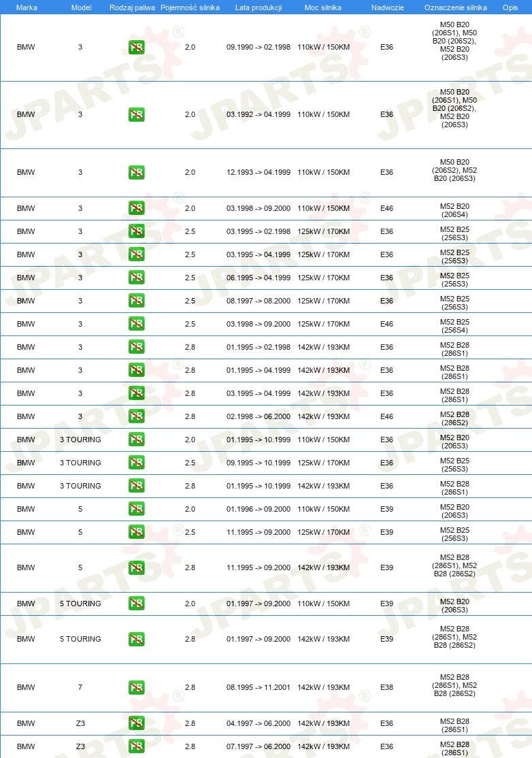Click fuel icon of the BMW 5 2.5 row
532x758 pixels.
tap(137, 532)
